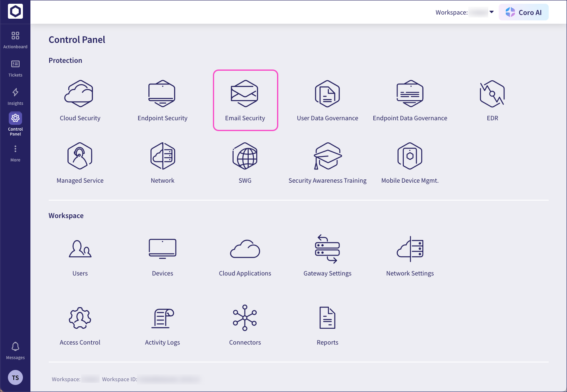Open the EDR module
The height and width of the screenshot is (392, 567).
pos(492,100)
